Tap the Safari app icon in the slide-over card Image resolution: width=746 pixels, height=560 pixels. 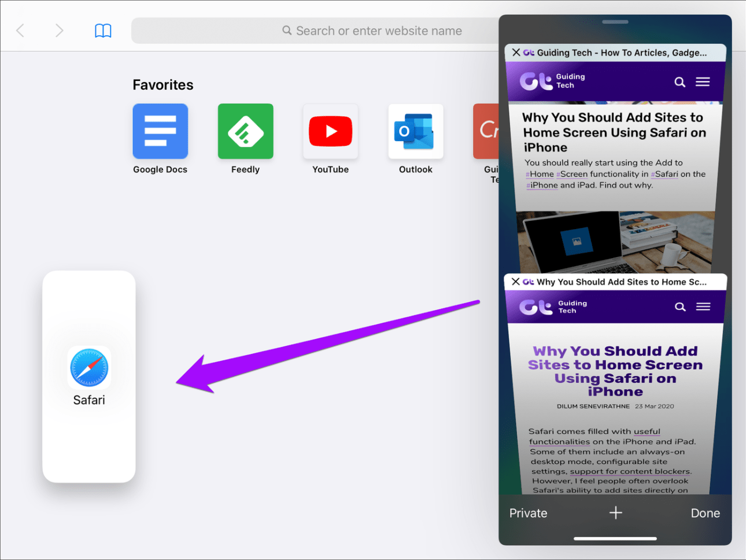coord(89,367)
